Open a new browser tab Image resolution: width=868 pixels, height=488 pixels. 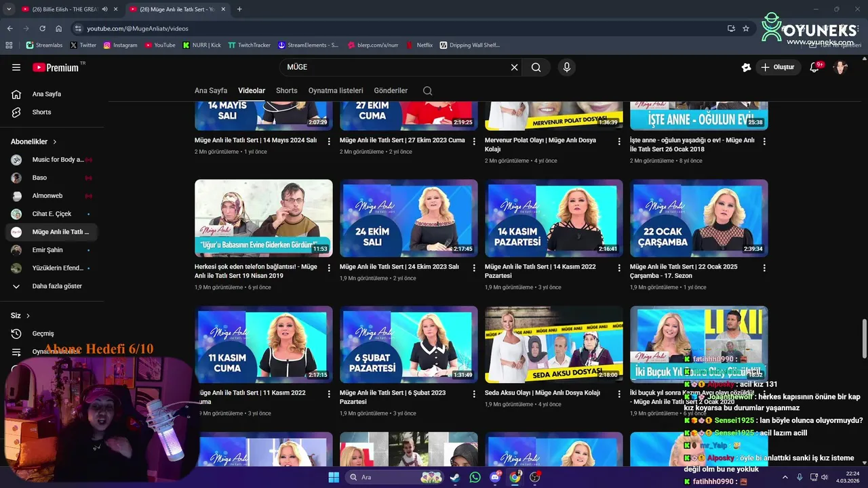pyautogui.click(x=239, y=9)
